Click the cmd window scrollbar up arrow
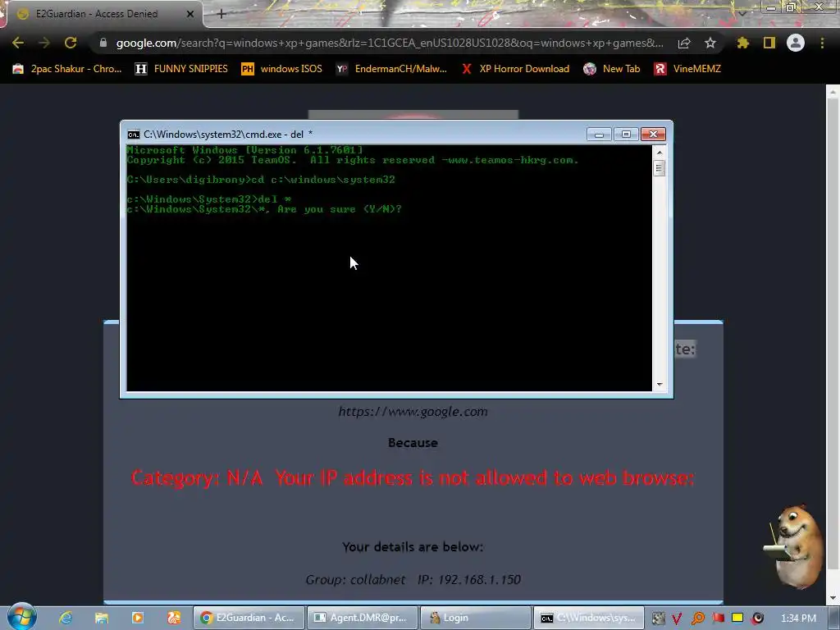The height and width of the screenshot is (630, 840). (660, 153)
